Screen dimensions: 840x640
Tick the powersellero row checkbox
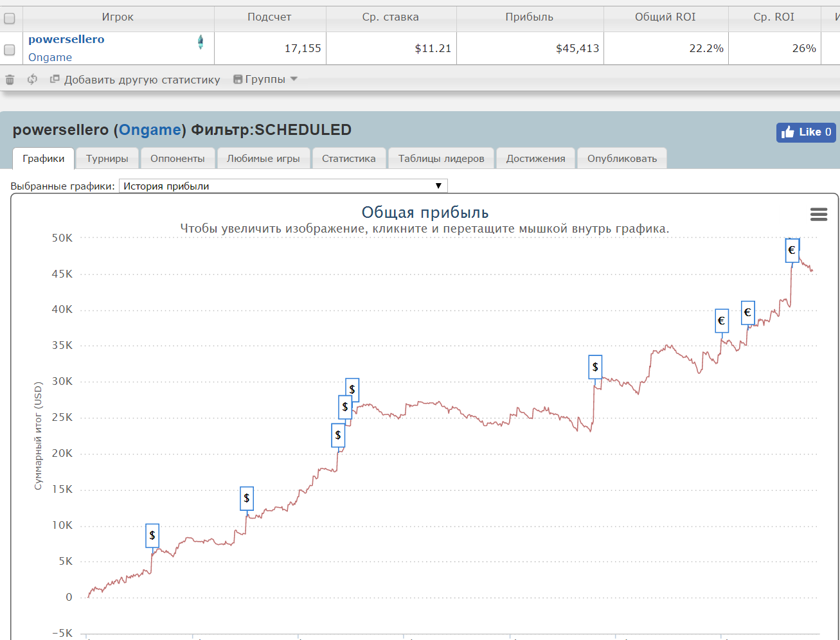tap(10, 49)
